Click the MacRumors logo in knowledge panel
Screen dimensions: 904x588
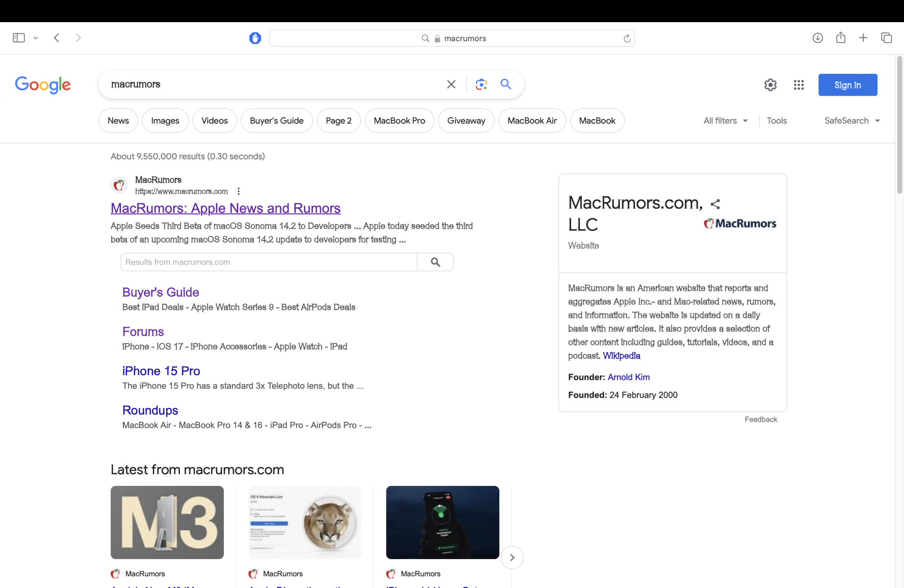coord(740,223)
